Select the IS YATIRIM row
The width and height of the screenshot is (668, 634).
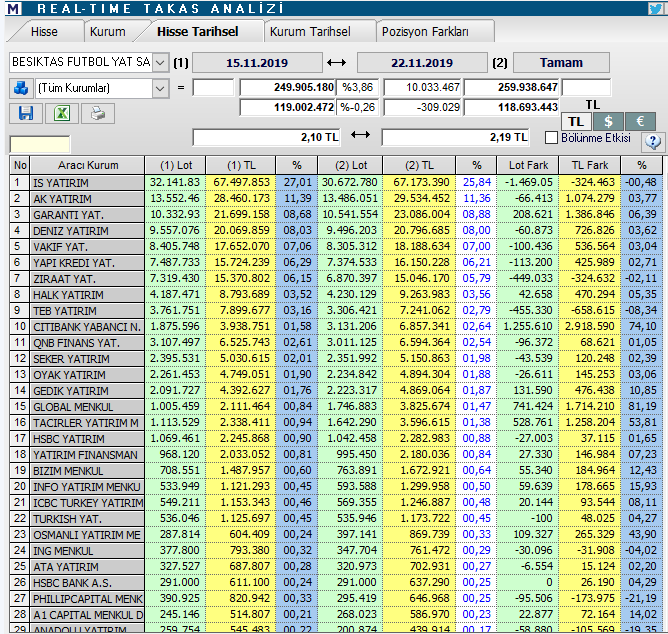coord(336,183)
